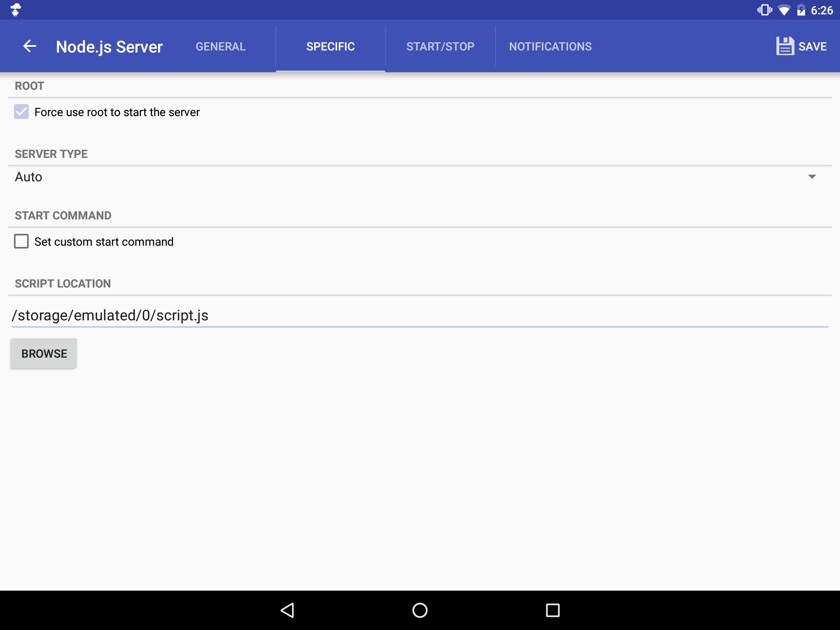
Task: Tap the vibrate mode status icon
Action: pos(765,10)
